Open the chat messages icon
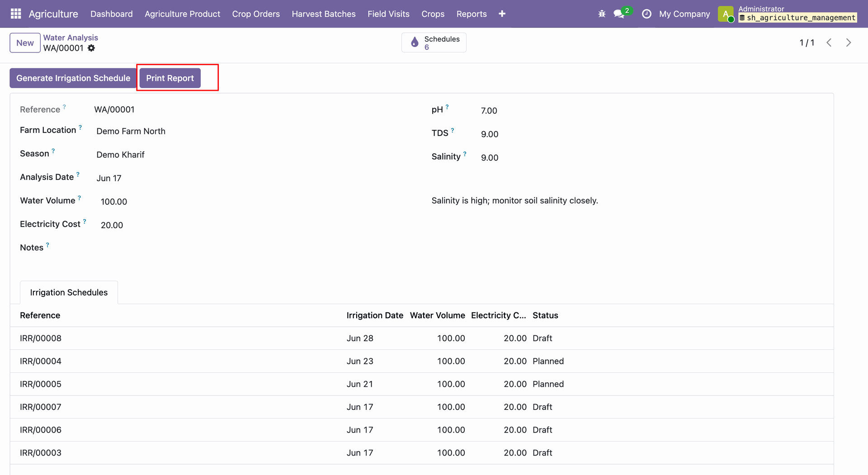This screenshot has height=475, width=868. click(x=619, y=14)
